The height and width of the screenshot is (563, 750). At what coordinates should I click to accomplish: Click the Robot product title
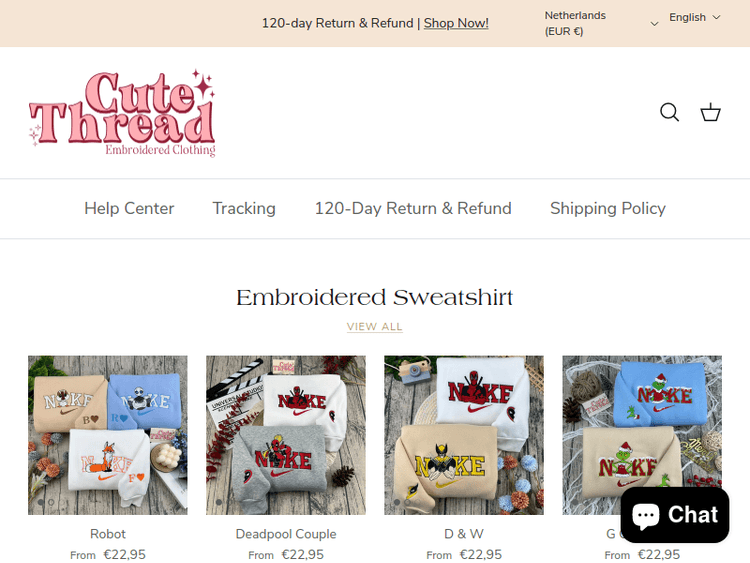(x=108, y=534)
